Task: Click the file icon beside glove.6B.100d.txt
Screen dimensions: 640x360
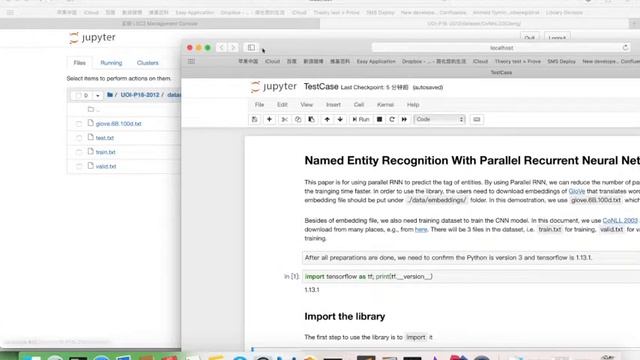Action: pyautogui.click(x=91, y=123)
